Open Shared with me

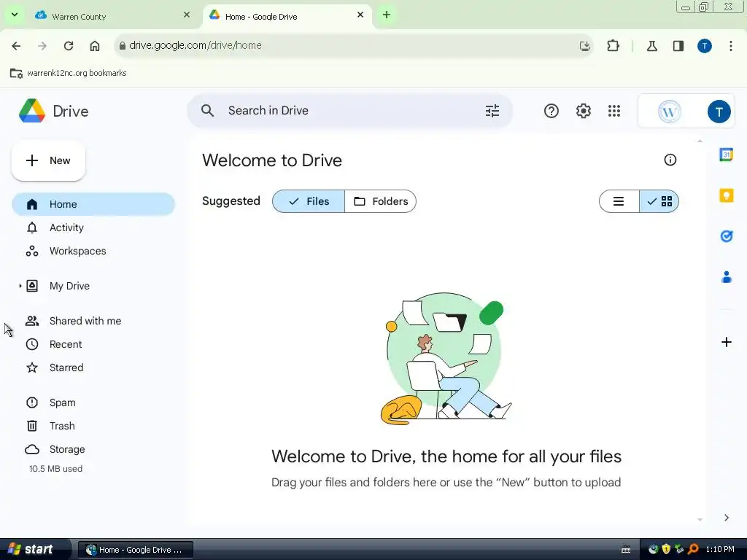[x=93, y=321]
